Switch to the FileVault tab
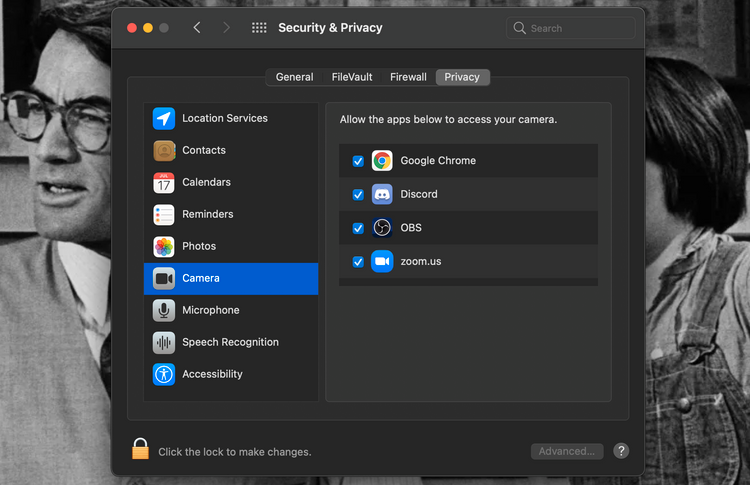The height and width of the screenshot is (485, 750). pyautogui.click(x=352, y=77)
